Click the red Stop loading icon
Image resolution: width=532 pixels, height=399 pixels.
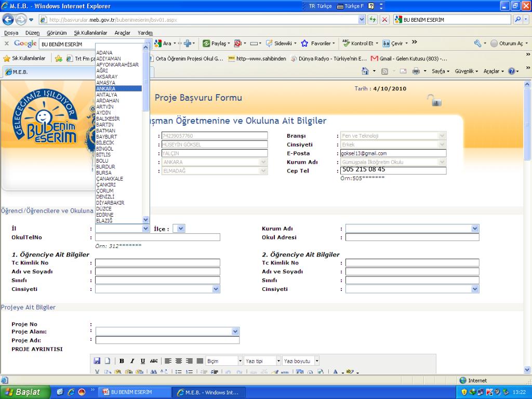tap(384, 20)
